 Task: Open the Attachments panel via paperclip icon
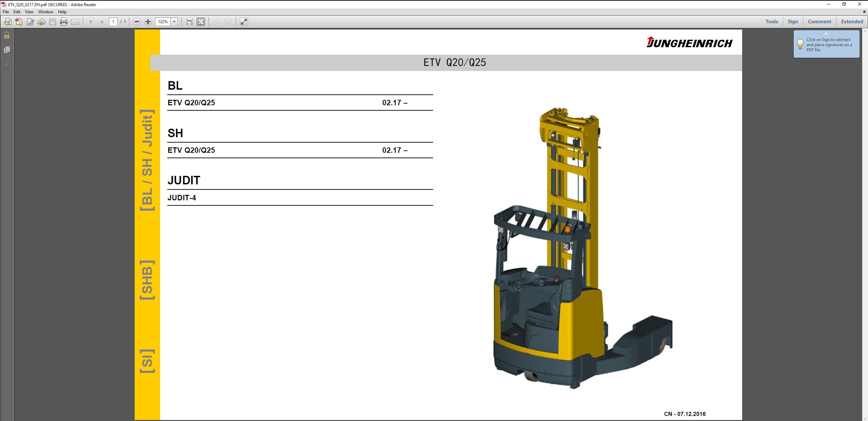pyautogui.click(x=7, y=65)
